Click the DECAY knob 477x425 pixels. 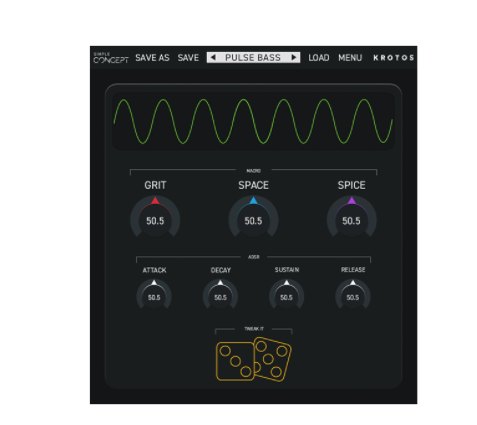pos(220,295)
